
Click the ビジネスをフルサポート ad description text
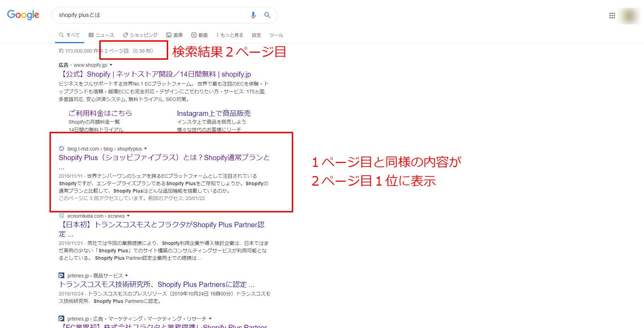pos(164,92)
